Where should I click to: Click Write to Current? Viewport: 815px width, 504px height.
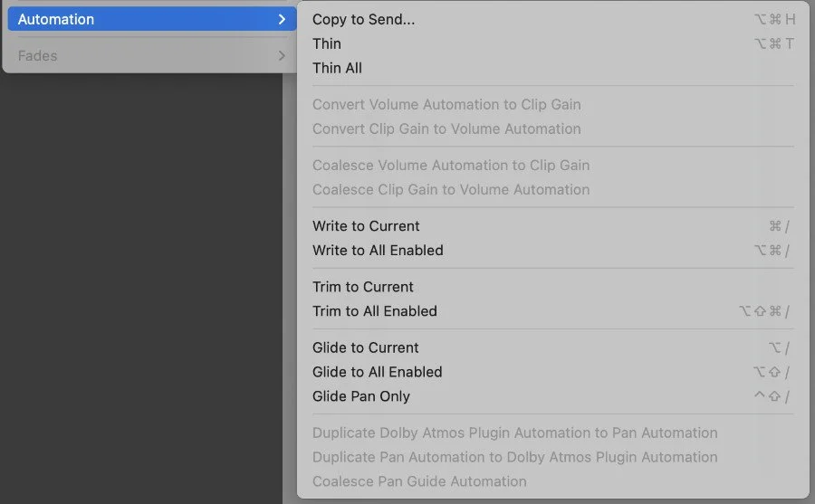(x=553, y=226)
